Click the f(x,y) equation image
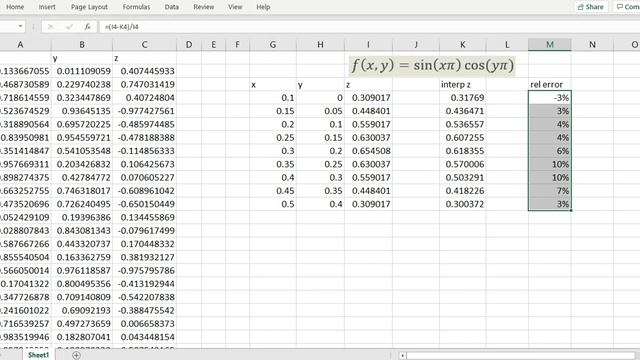 432,66
